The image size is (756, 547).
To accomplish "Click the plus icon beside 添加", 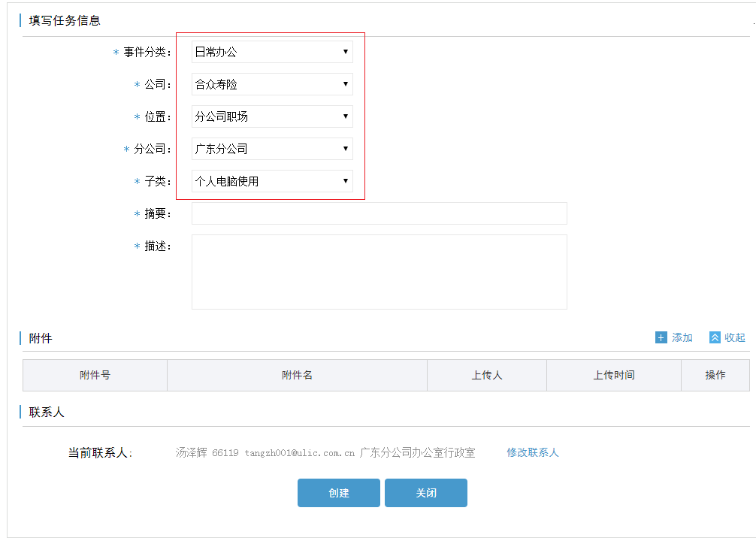I will (661, 337).
